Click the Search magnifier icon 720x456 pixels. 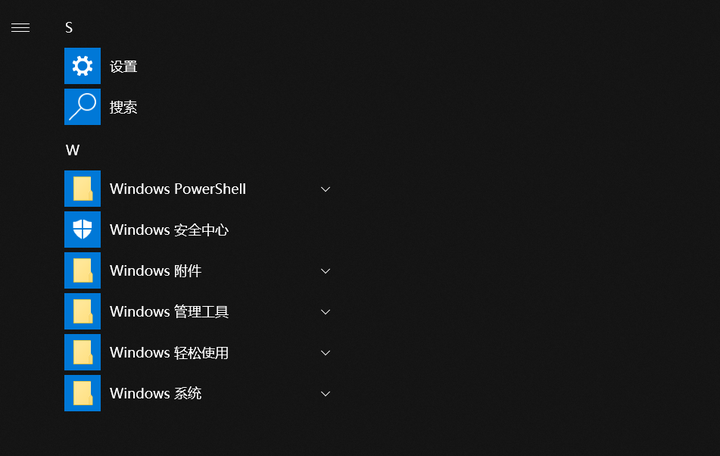coord(83,107)
